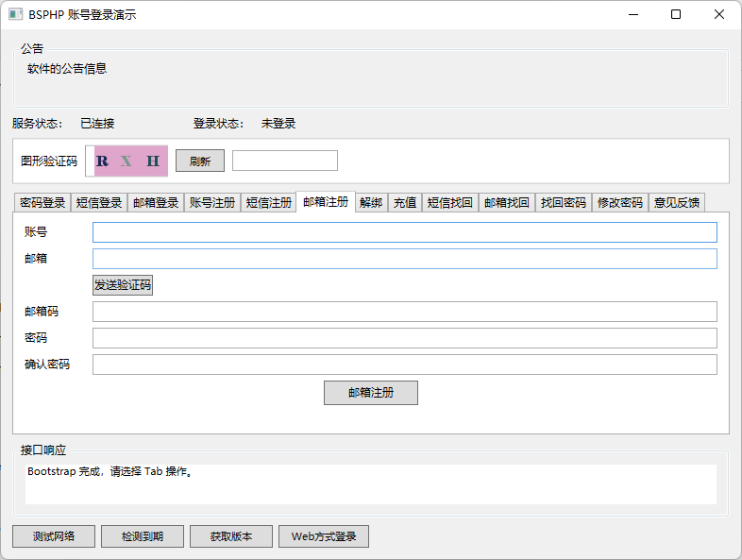The height and width of the screenshot is (560, 742).
Task: Focus the captcha code input field
Action: (x=285, y=161)
